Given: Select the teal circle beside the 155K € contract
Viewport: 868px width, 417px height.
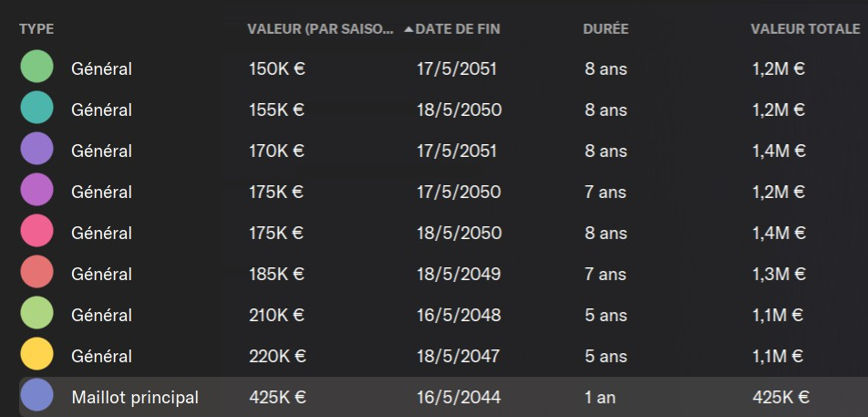Looking at the screenshot, I should tap(36, 109).
